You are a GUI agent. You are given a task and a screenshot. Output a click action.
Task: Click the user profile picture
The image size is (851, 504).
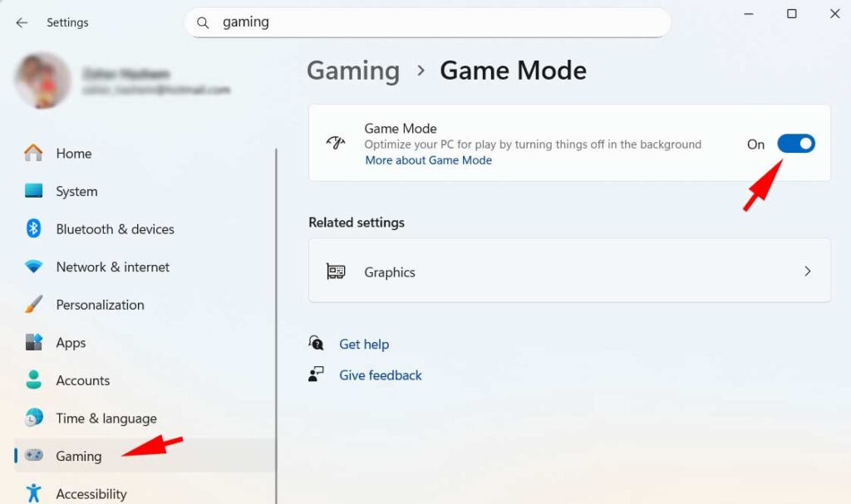point(42,81)
